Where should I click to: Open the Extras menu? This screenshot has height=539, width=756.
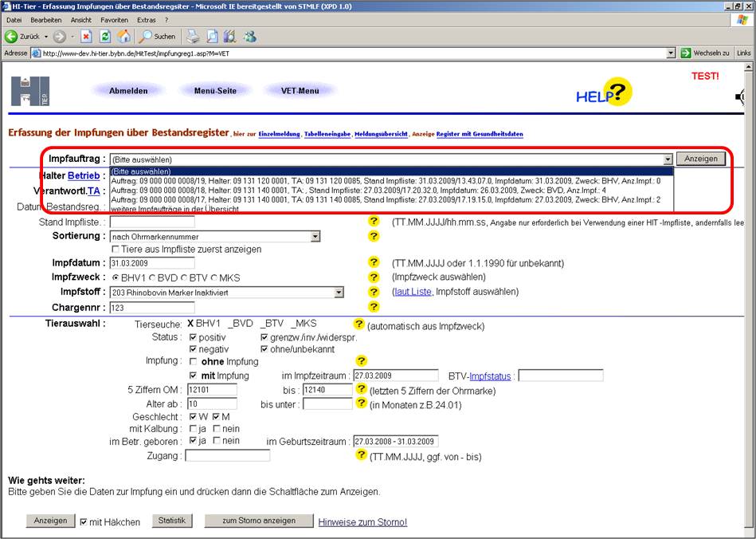(146, 19)
